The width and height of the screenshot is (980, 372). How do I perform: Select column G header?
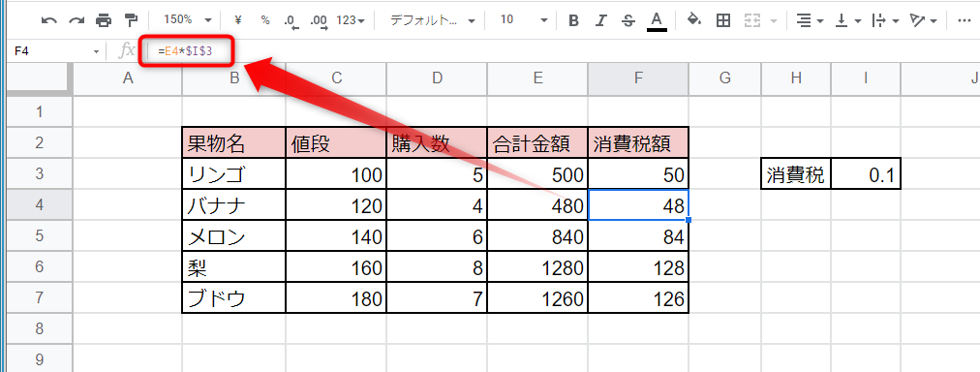point(725,77)
